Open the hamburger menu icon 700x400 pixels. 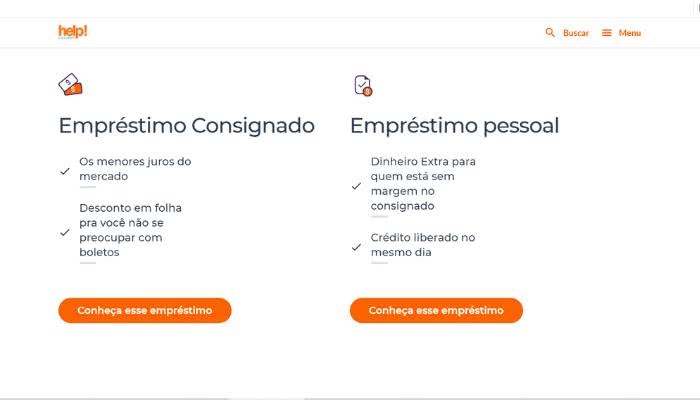tap(607, 33)
